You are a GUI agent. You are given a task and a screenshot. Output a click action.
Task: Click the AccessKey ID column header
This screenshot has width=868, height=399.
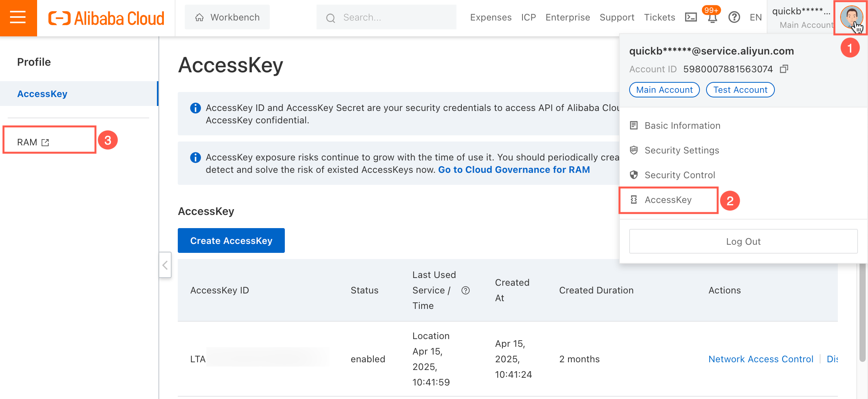click(x=220, y=290)
